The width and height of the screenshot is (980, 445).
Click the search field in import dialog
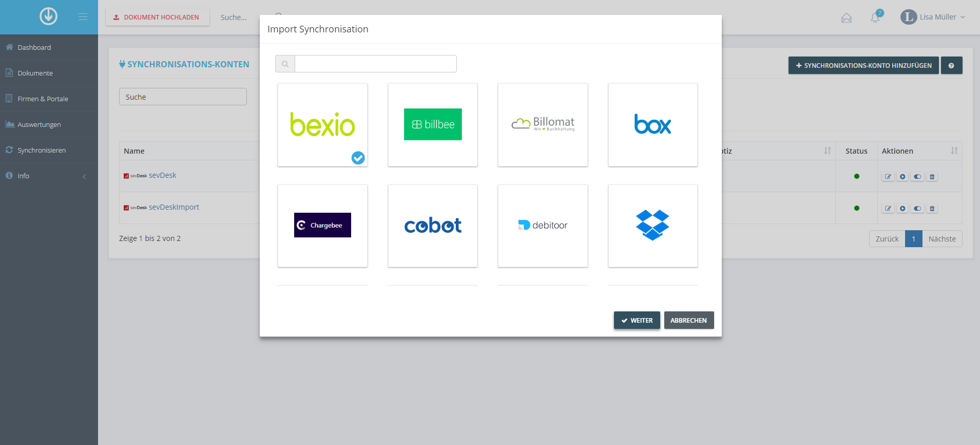pos(375,64)
